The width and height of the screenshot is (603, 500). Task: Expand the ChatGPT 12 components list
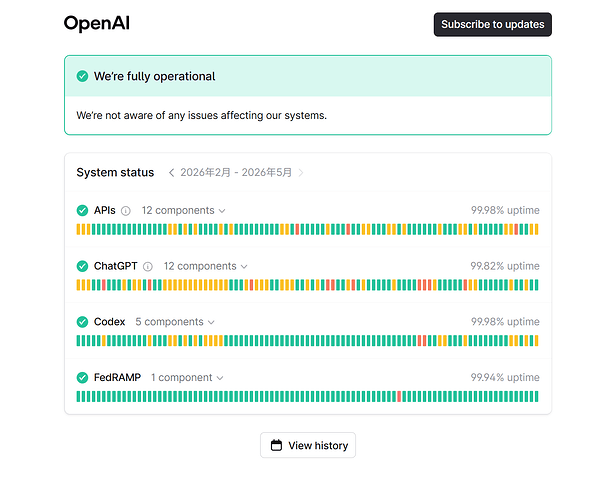(205, 266)
